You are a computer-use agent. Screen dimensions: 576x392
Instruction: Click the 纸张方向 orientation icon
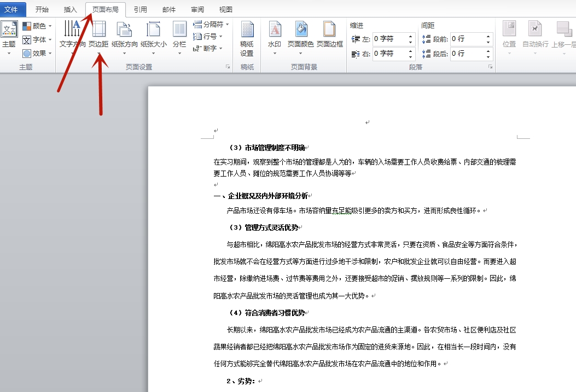click(125, 28)
